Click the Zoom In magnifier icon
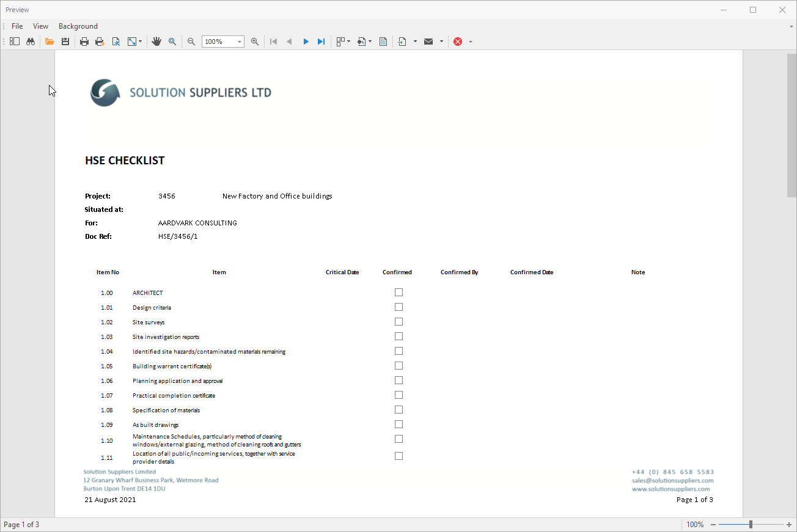 pos(255,42)
